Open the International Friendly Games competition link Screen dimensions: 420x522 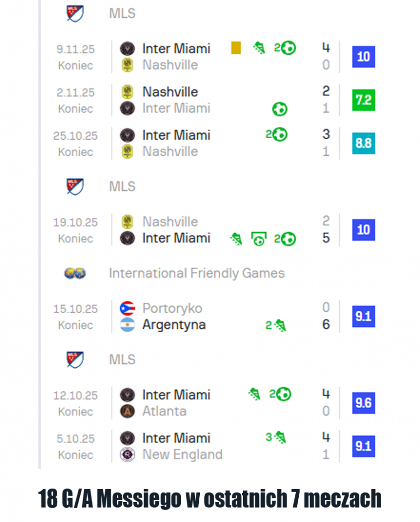click(x=197, y=273)
